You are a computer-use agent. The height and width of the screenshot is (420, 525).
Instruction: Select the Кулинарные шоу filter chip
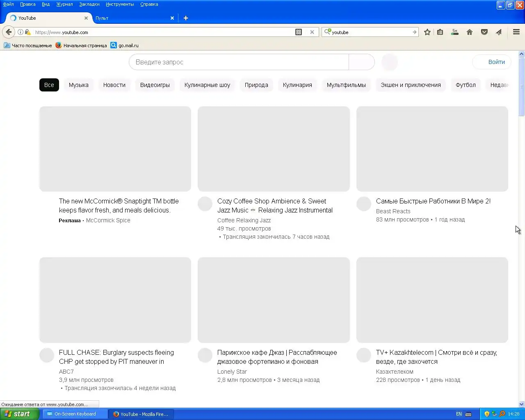(207, 85)
